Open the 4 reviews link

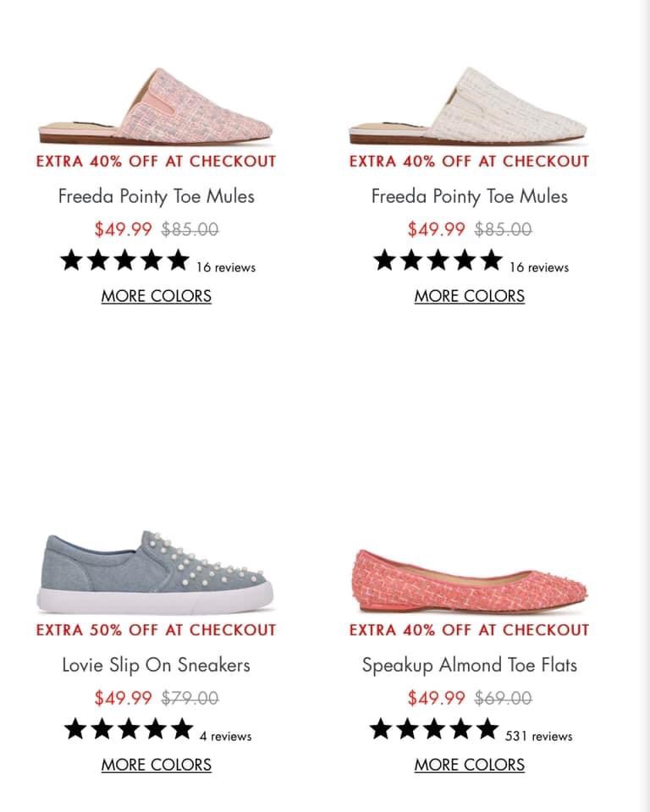226,736
